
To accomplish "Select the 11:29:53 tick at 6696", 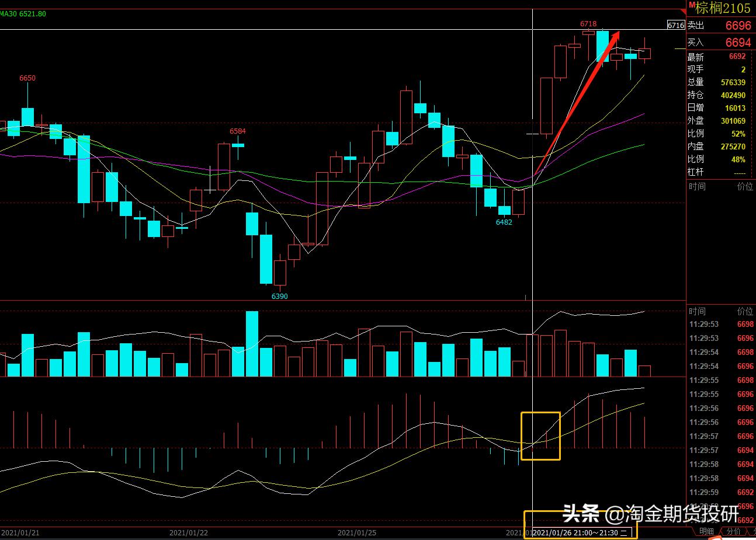I will (721, 338).
